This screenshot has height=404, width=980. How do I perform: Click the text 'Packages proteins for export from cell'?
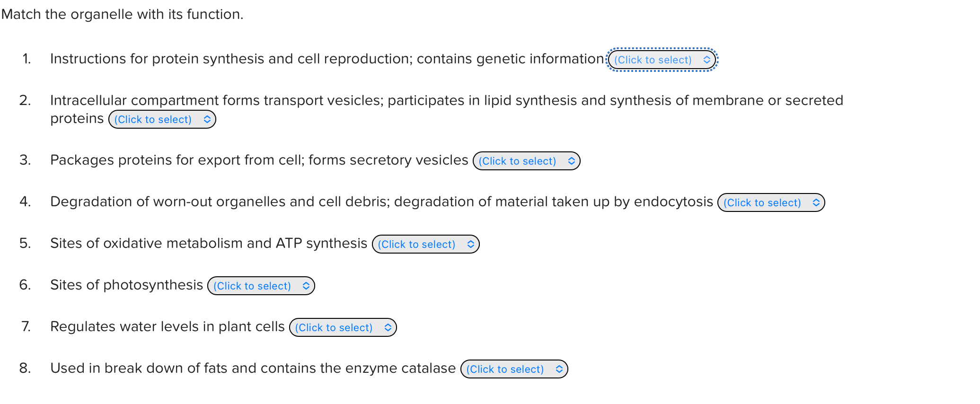click(176, 160)
